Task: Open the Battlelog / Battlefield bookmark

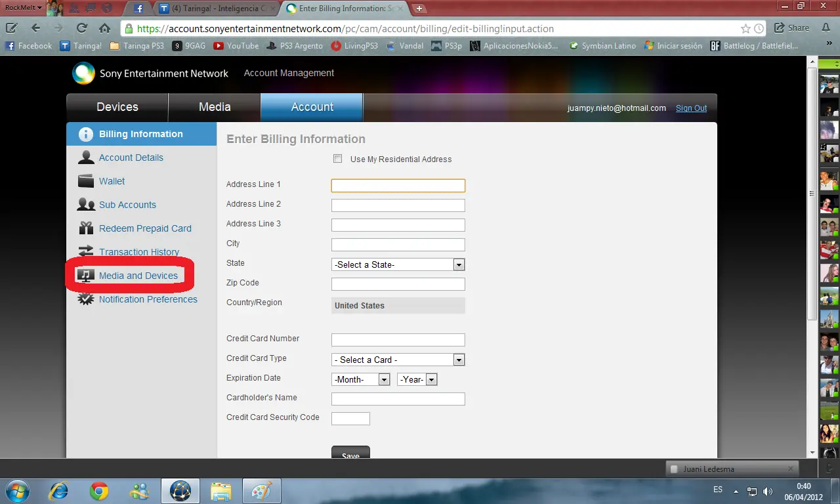Action: [x=754, y=46]
